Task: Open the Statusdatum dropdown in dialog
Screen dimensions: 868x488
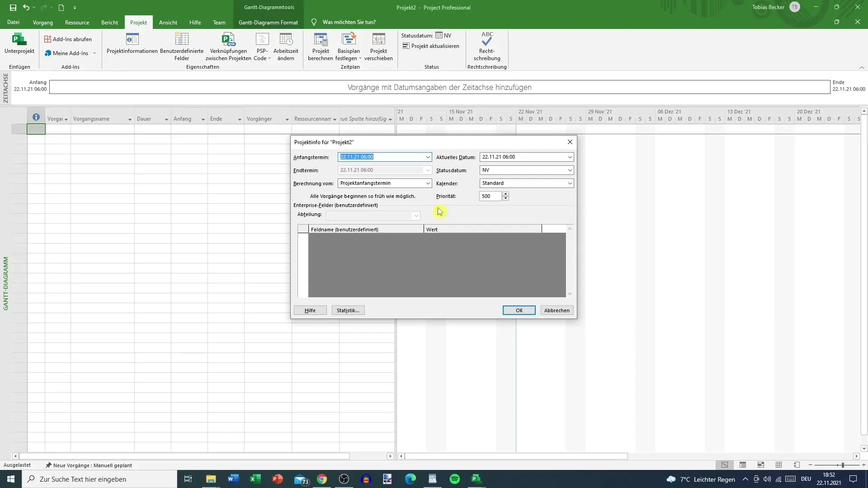Action: pyautogui.click(x=570, y=170)
